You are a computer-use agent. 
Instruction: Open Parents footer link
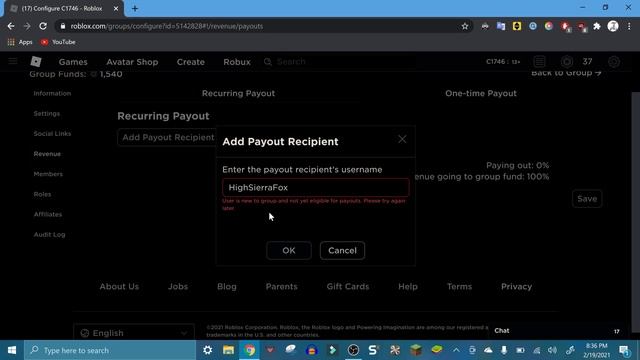click(282, 287)
